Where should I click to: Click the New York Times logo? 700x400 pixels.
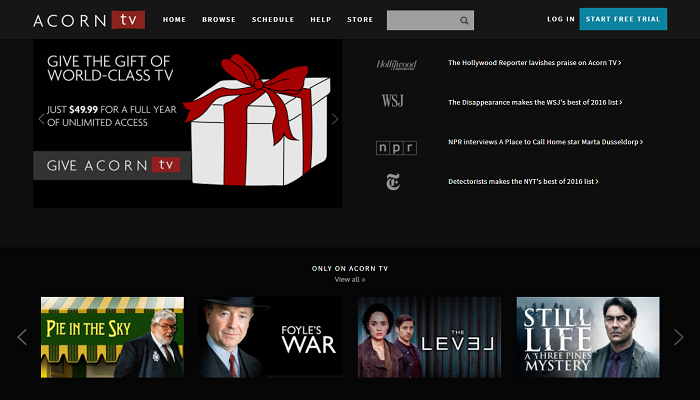pos(393,182)
